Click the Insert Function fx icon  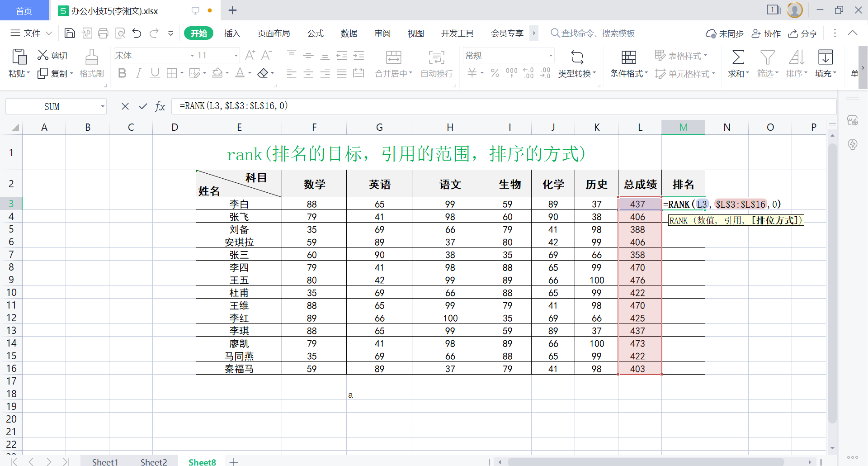click(160, 106)
